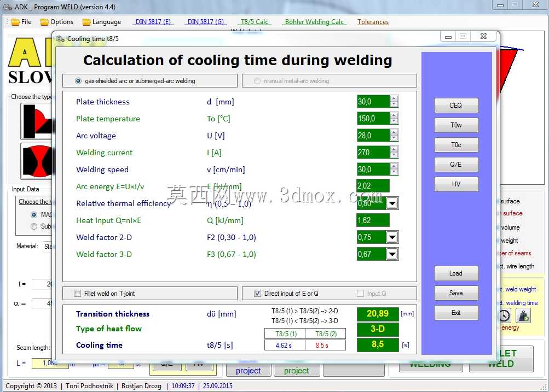Click the green project button

pyautogui.click(x=297, y=371)
